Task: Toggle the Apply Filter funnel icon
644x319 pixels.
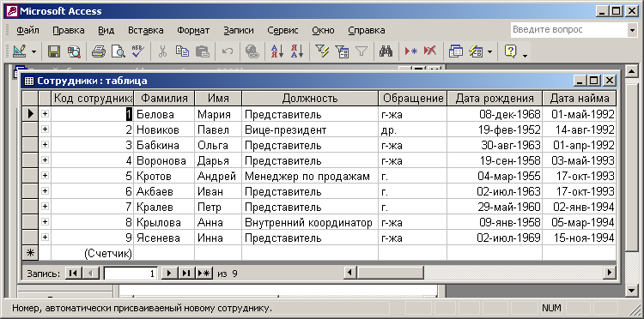Action: point(361,51)
